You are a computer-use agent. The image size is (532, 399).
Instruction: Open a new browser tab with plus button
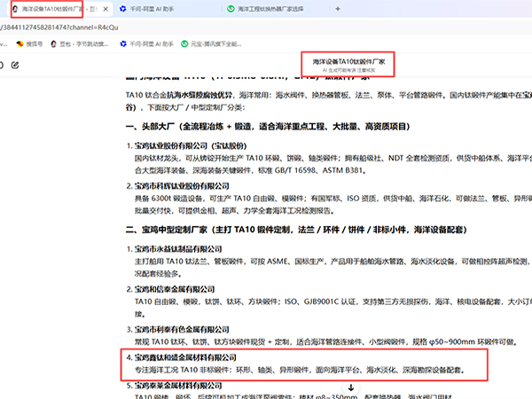338,9
